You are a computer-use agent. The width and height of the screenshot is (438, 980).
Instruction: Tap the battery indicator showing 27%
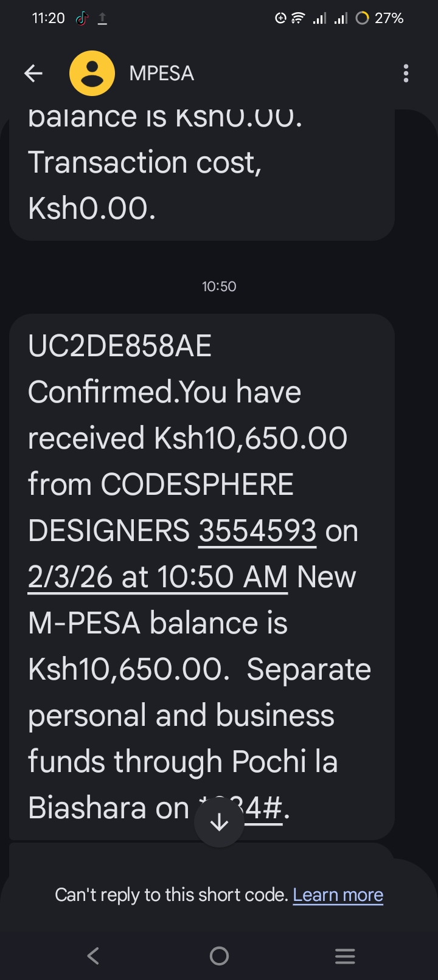[380, 18]
